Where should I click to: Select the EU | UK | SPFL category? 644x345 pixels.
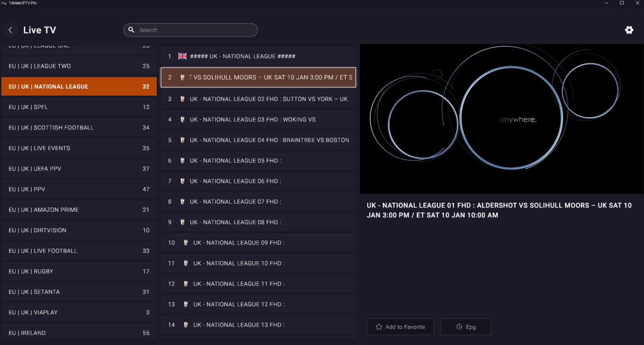point(79,107)
